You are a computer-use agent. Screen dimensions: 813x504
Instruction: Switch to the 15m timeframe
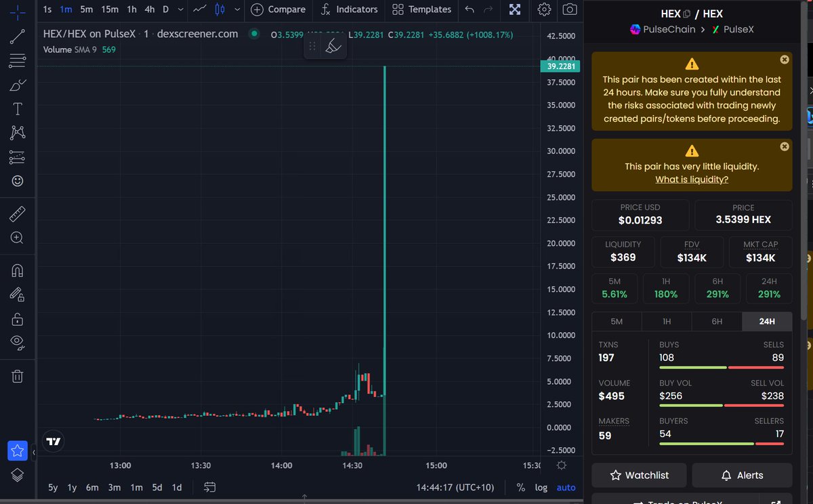(x=109, y=9)
